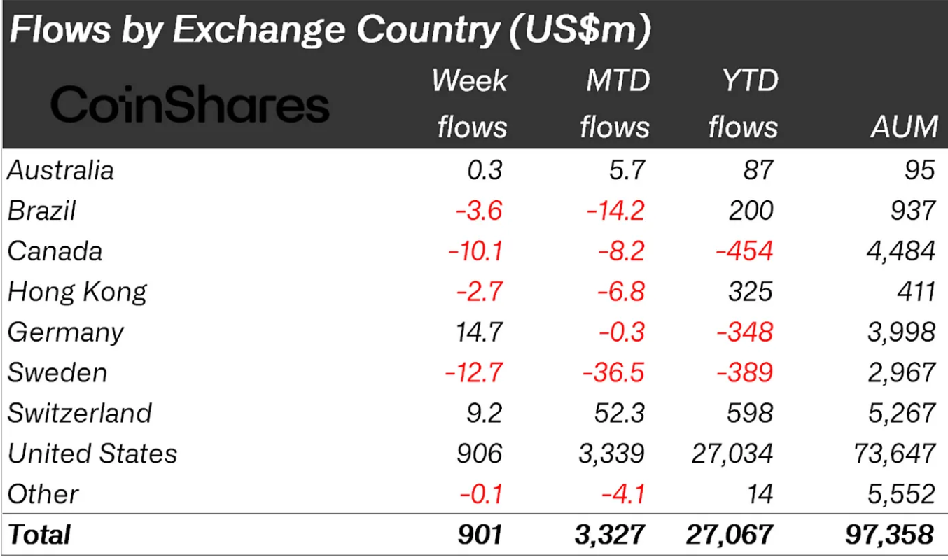Select the YTD flows column header

(x=743, y=104)
